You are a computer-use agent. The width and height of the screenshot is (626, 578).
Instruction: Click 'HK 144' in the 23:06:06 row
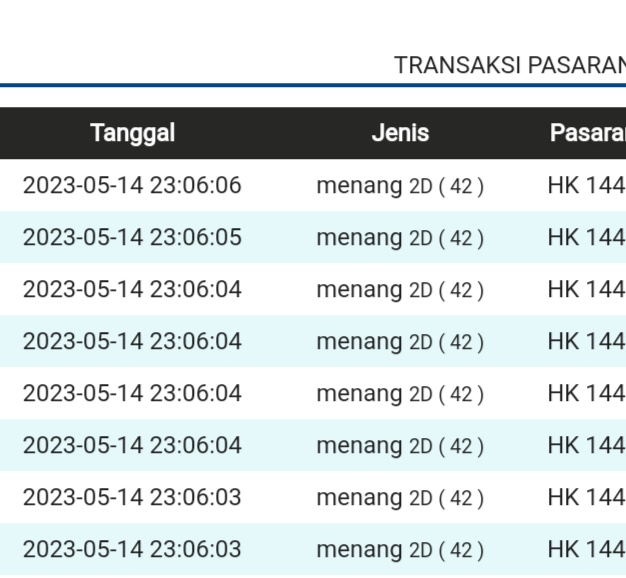586,186
